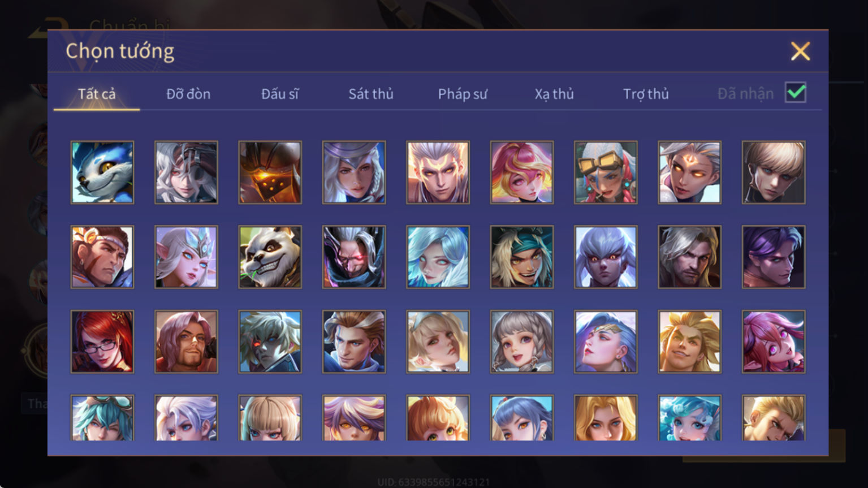The height and width of the screenshot is (488, 868).
Task: Select the armored hero with glowing orange visor
Action: click(x=270, y=172)
